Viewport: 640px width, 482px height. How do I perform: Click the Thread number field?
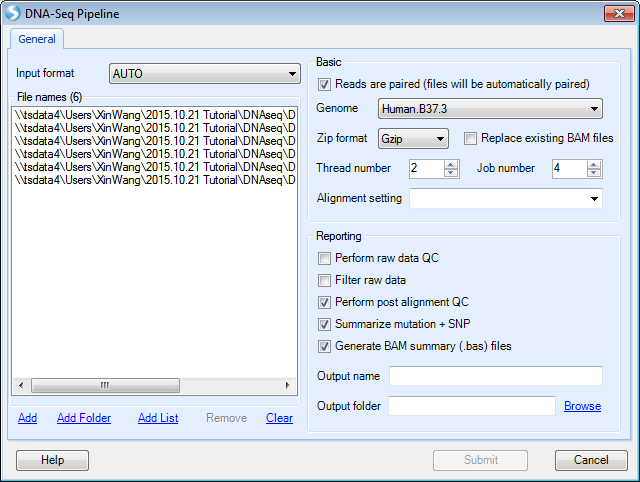tap(426, 168)
